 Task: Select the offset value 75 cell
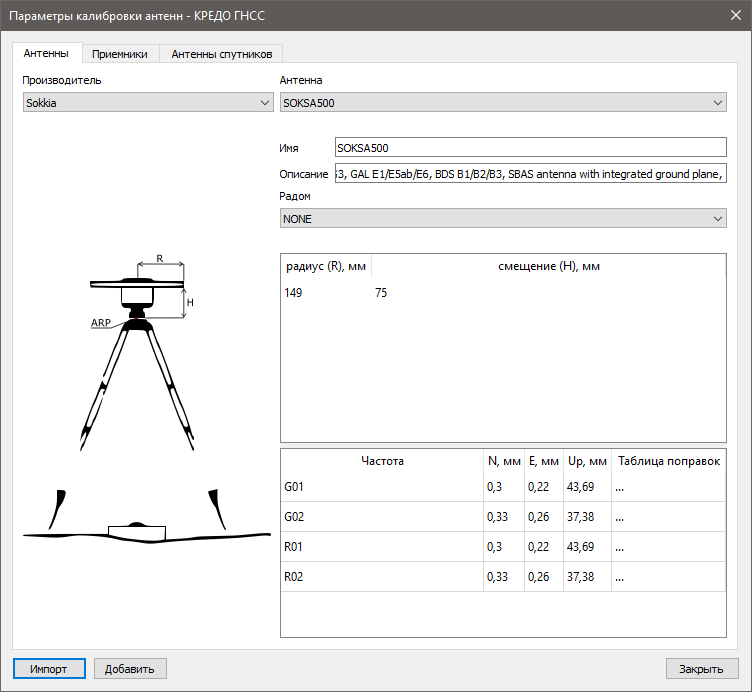coord(549,293)
